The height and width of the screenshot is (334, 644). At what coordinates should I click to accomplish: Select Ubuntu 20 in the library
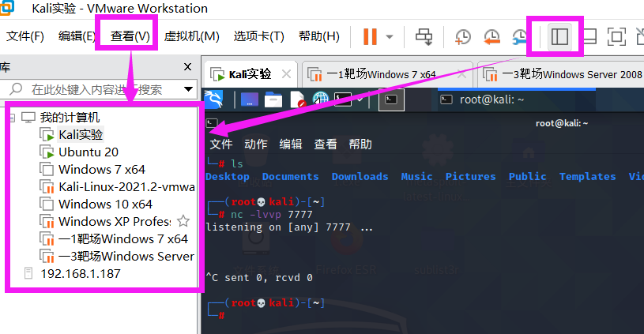[x=89, y=152]
